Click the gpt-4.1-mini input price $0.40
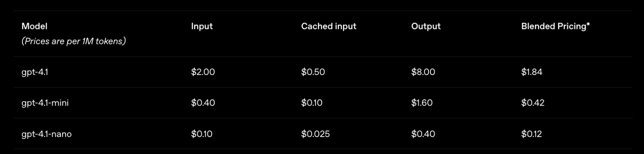 click(x=203, y=103)
